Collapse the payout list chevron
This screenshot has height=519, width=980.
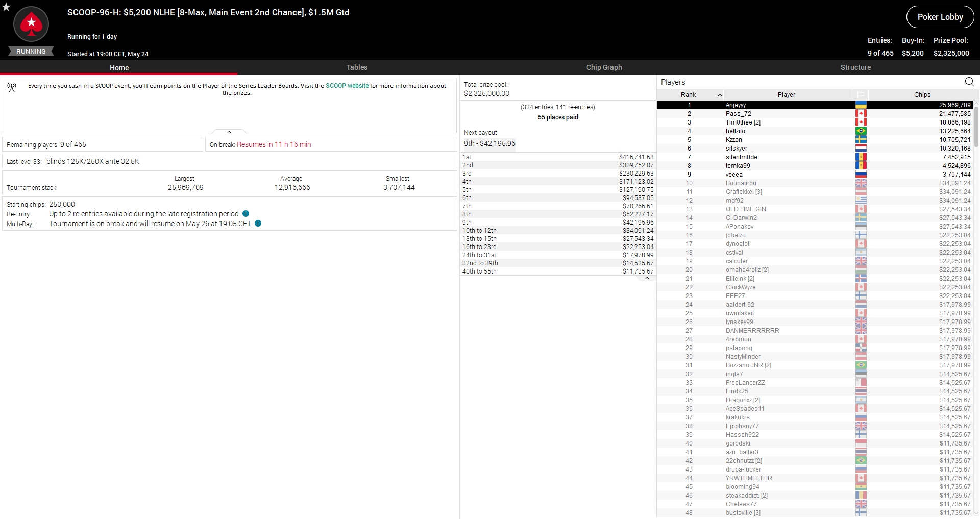point(647,279)
